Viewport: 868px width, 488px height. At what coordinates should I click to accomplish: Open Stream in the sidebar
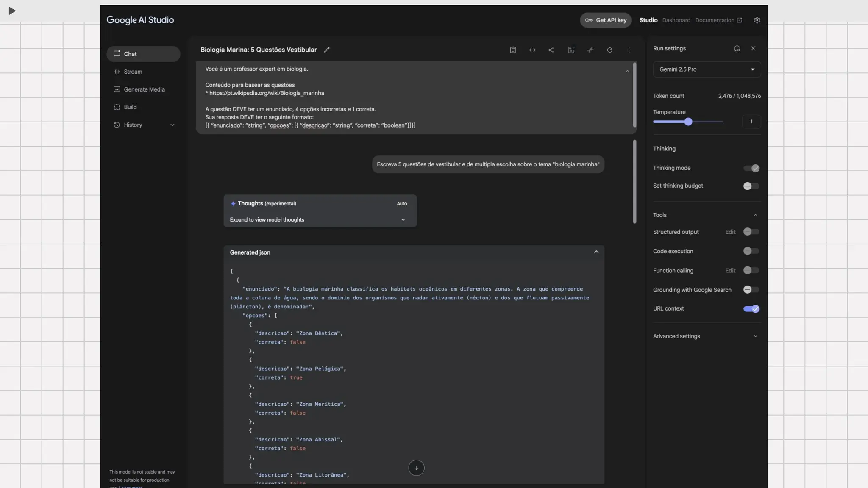point(133,72)
